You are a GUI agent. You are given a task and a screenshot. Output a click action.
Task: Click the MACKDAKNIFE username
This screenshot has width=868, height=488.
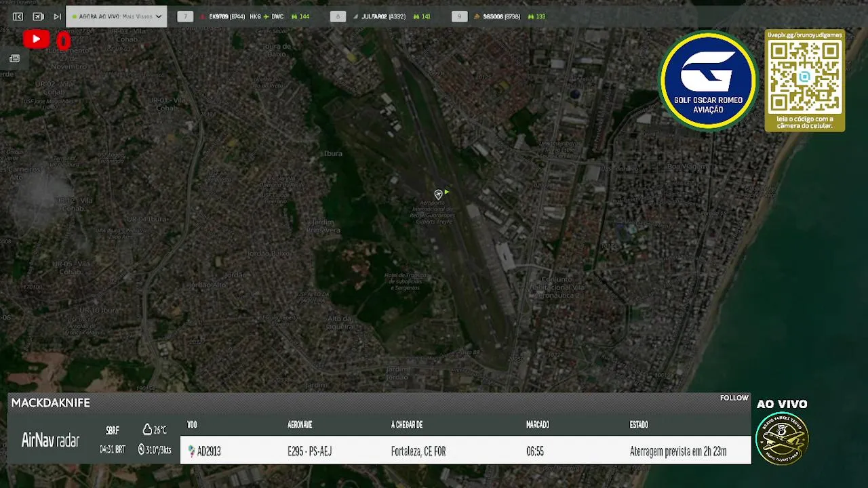pyautogui.click(x=51, y=403)
